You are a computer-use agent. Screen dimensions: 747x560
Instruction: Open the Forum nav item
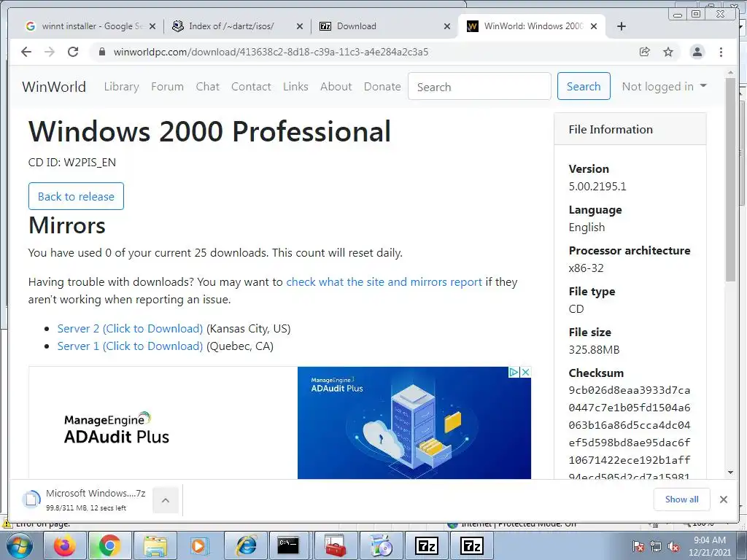pos(167,87)
